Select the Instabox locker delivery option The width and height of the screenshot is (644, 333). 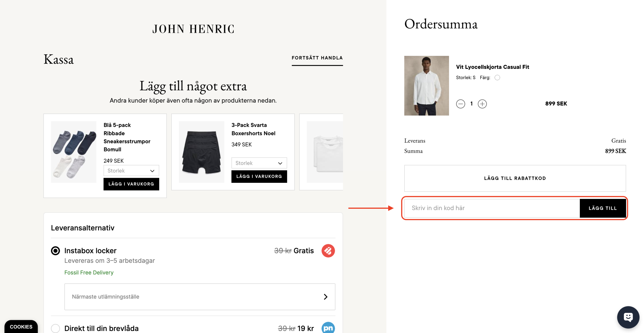click(55, 251)
